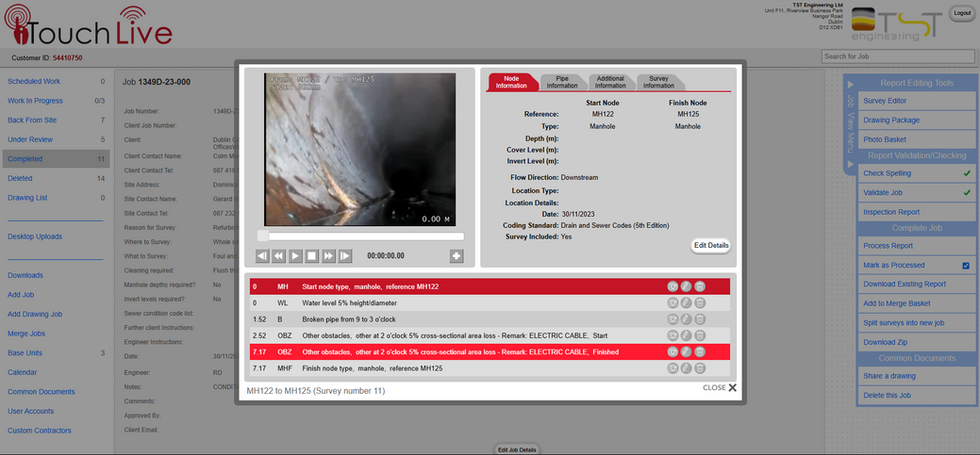
Task: Open Survey Editor in Report Editing Tools
Action: (x=915, y=101)
